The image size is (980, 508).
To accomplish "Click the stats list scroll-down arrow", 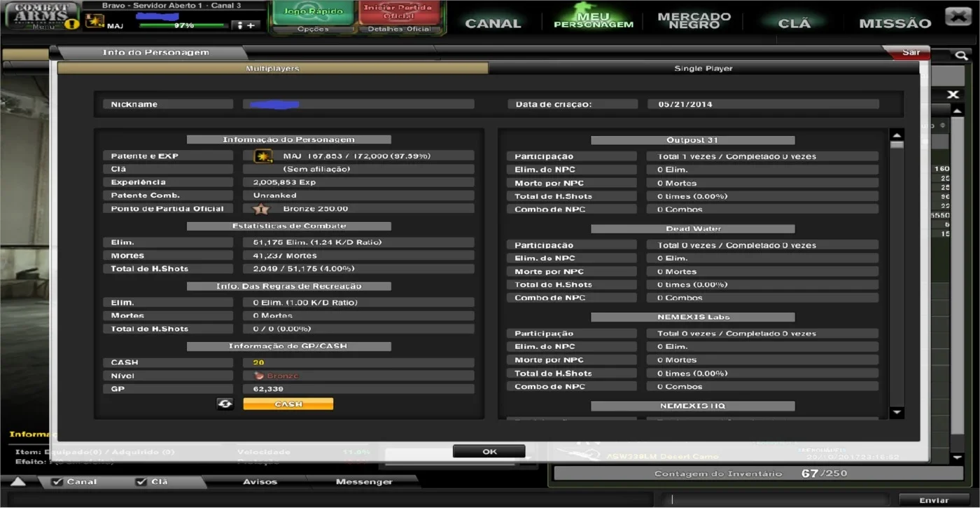I will tap(897, 413).
